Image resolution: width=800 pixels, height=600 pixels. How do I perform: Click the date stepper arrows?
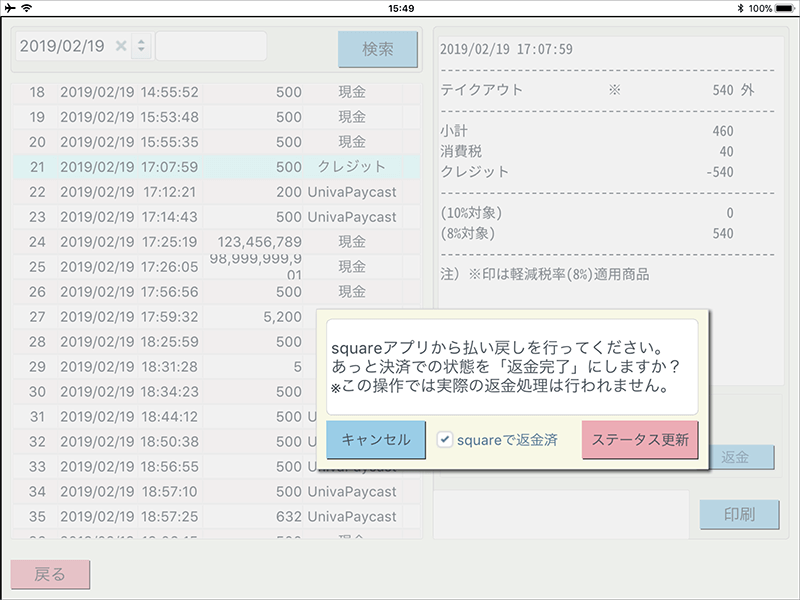click(141, 46)
